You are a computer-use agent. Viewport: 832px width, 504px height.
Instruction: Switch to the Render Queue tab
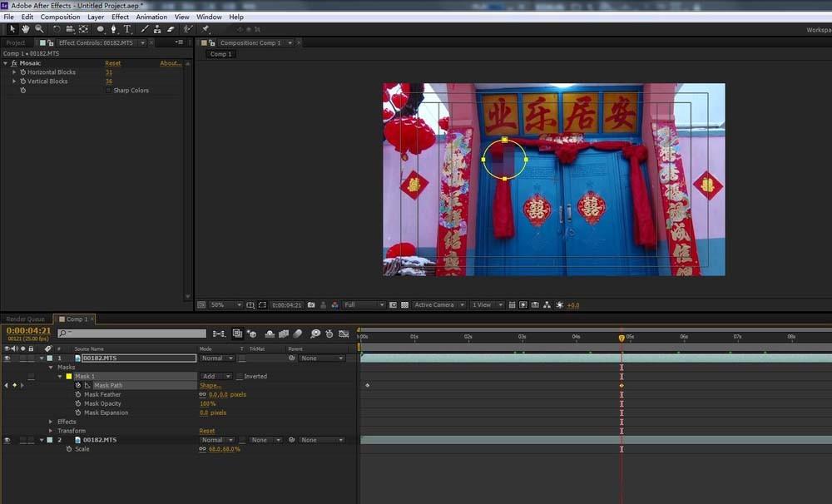(x=26, y=319)
